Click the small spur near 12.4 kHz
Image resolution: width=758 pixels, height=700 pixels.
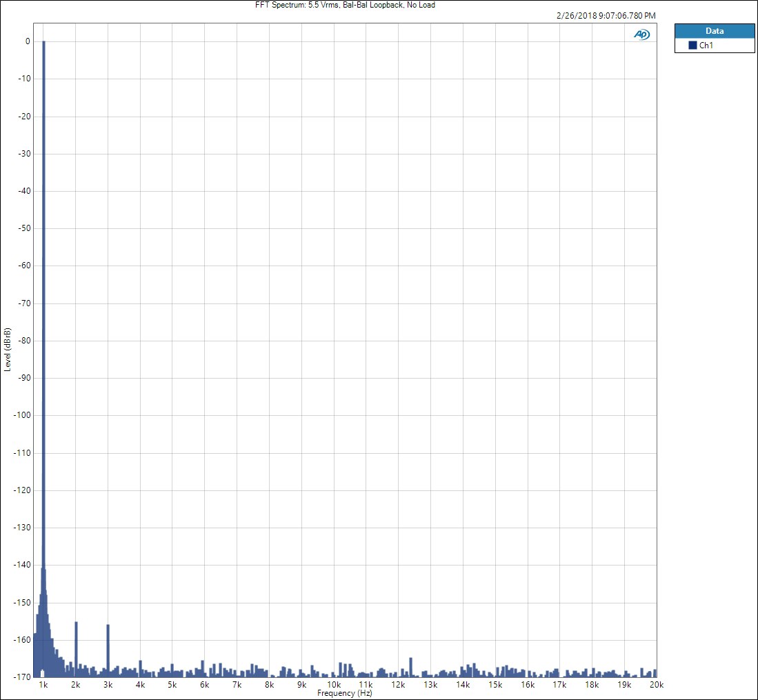click(410, 666)
